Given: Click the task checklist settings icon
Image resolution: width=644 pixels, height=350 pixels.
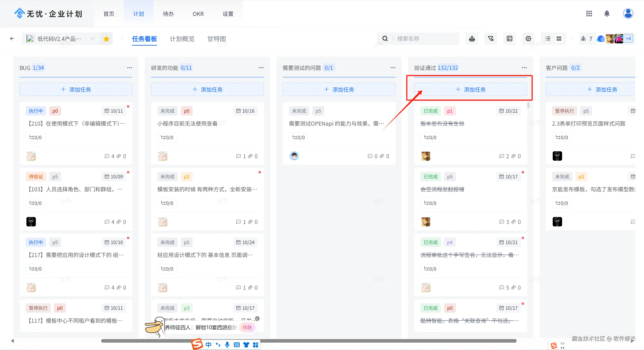Looking at the screenshot, I should 509,39.
